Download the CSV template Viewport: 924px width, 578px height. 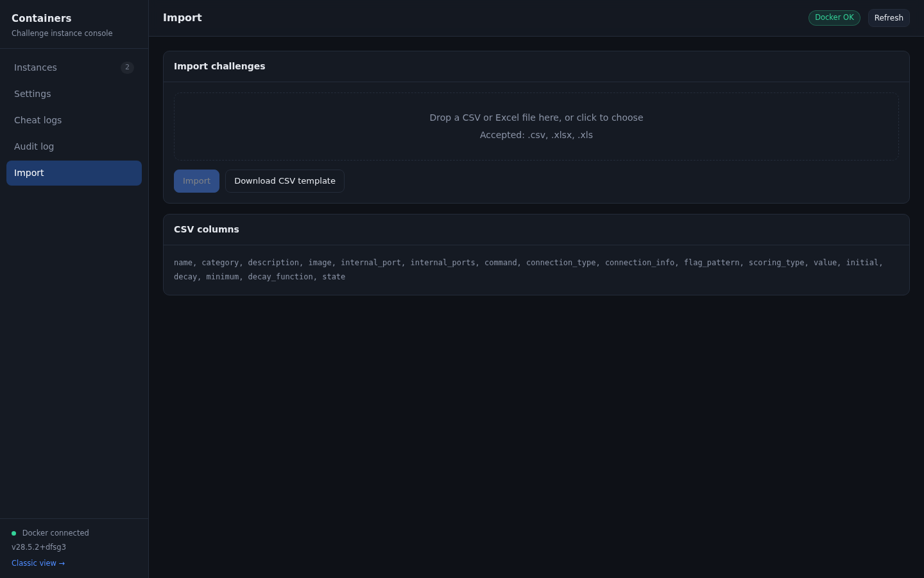(x=285, y=181)
